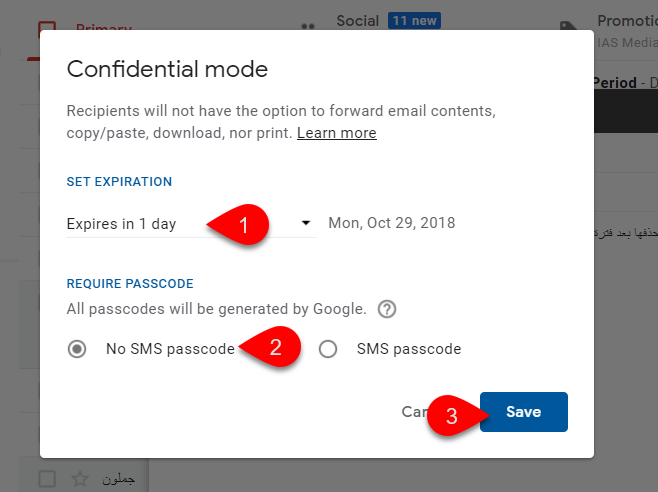658x492 pixels.
Task: Star the جملون email in the inbox
Action: coord(80,479)
